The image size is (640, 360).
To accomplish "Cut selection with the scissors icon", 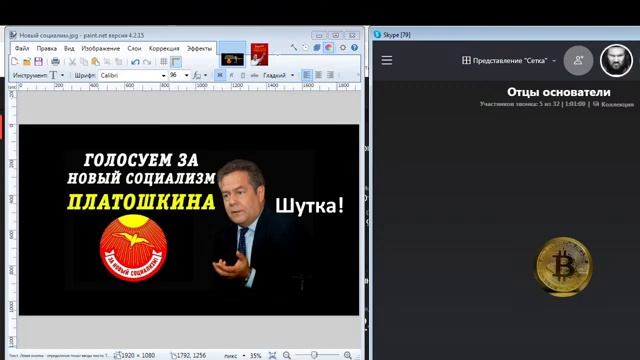I will (72, 62).
